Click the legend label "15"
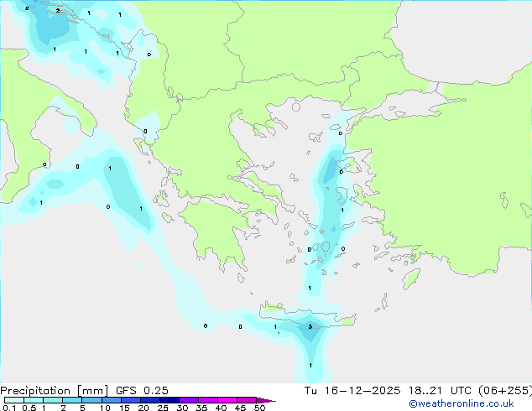 pyautogui.click(x=124, y=408)
